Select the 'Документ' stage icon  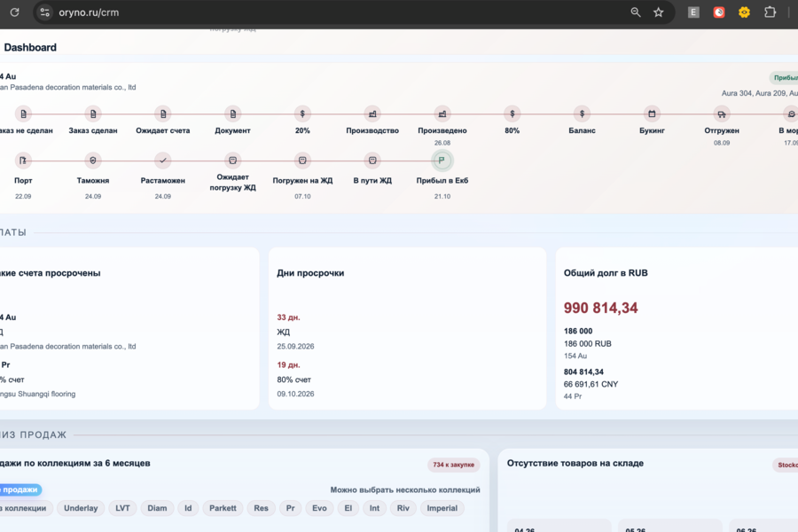232,114
